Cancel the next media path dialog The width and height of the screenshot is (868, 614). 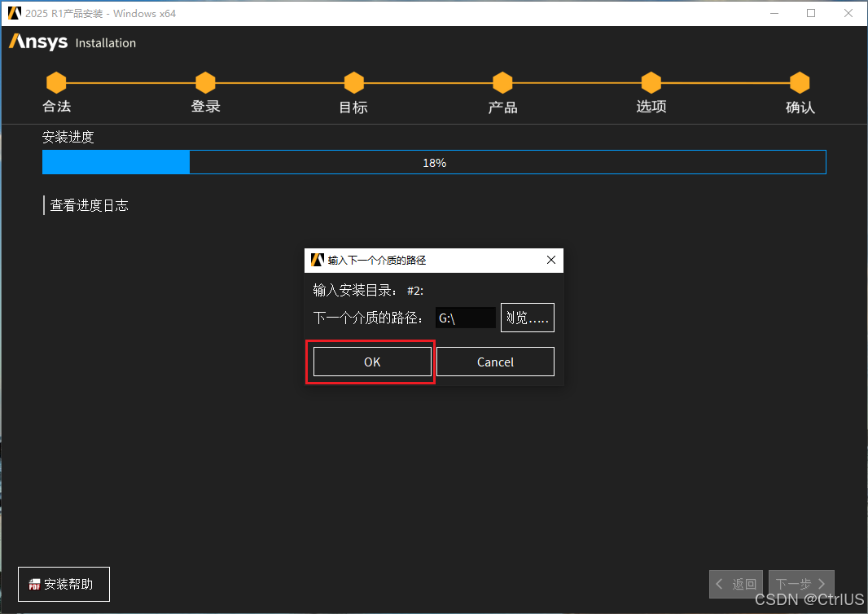coord(495,362)
